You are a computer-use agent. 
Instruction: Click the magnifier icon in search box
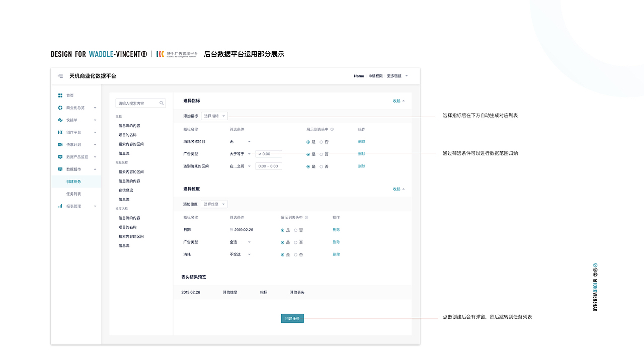coord(162,103)
